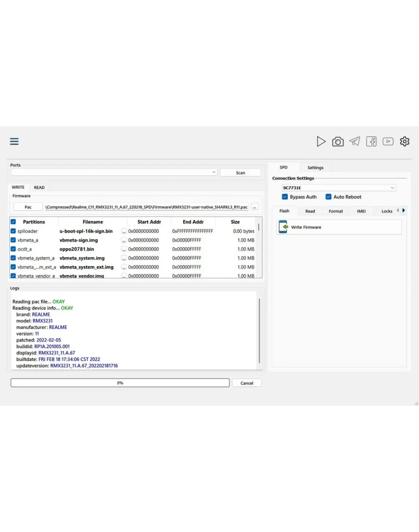The width and height of the screenshot is (419, 532).
Task: Open the Telegram paper plane icon
Action: pyautogui.click(x=355, y=141)
